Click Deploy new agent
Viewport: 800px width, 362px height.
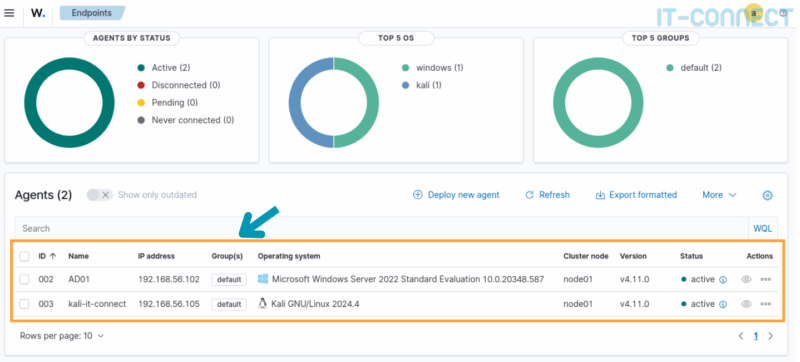[x=456, y=195]
